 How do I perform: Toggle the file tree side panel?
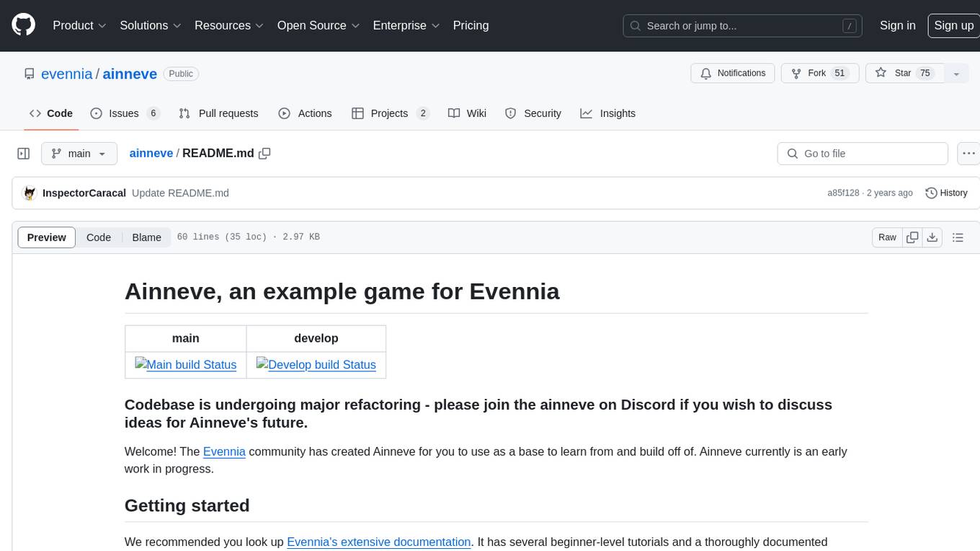click(24, 154)
